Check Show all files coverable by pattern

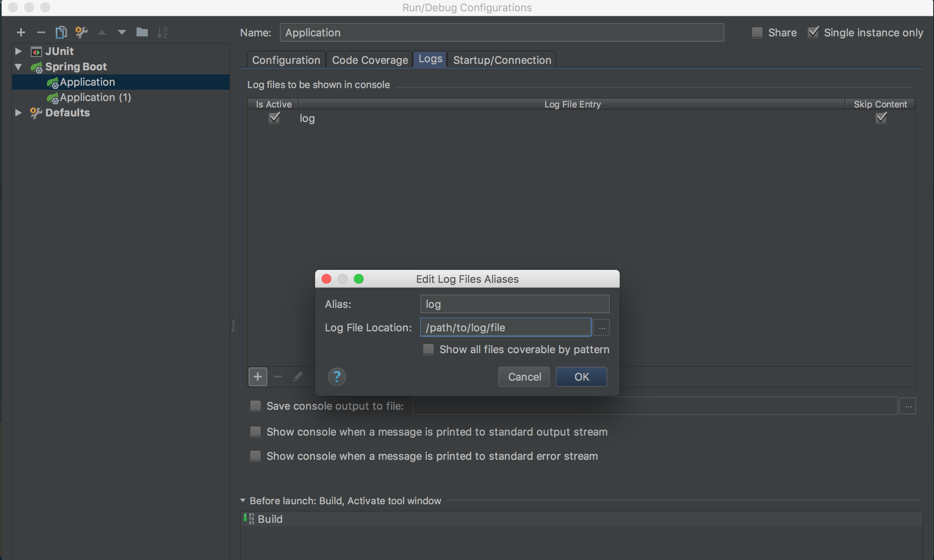pyautogui.click(x=428, y=349)
